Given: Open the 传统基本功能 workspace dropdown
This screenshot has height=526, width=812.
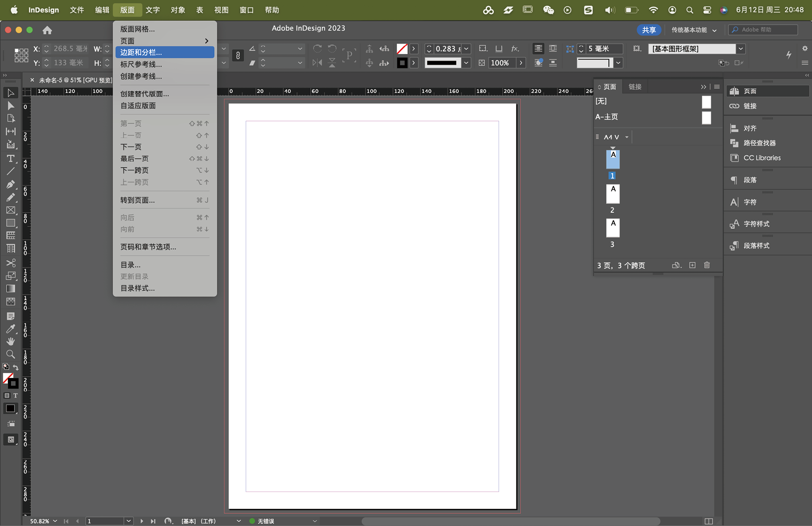Looking at the screenshot, I should [694, 30].
